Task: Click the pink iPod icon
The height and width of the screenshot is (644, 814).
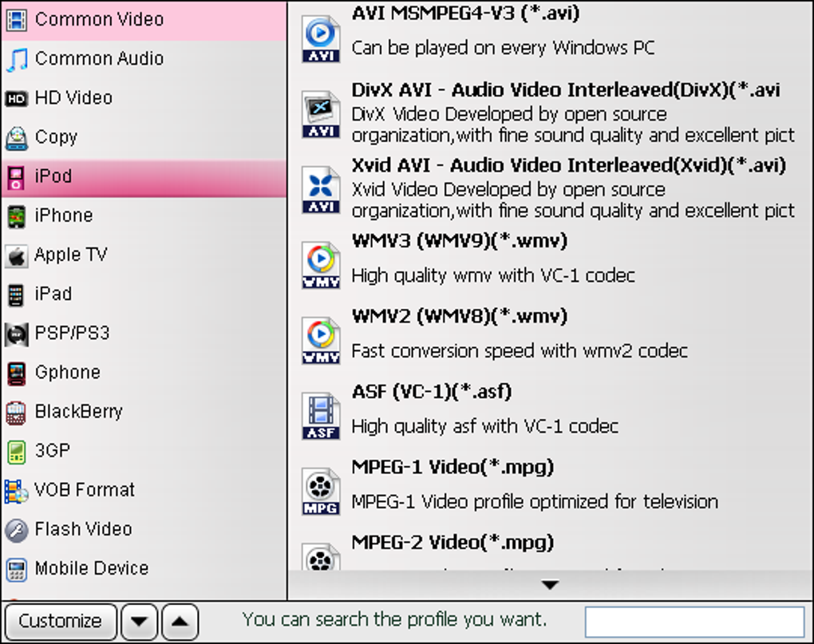Action: click(16, 177)
